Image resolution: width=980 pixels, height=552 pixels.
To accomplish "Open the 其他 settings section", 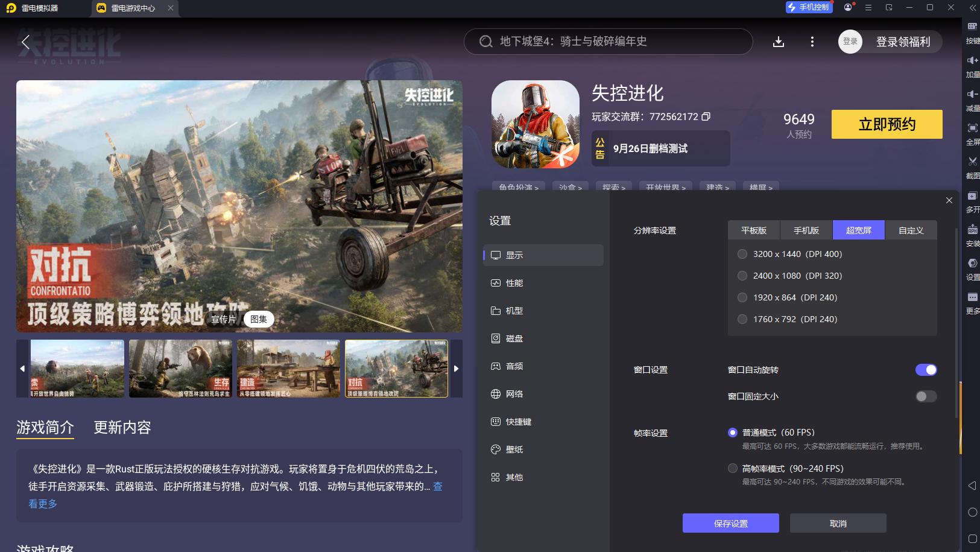I will [543, 477].
